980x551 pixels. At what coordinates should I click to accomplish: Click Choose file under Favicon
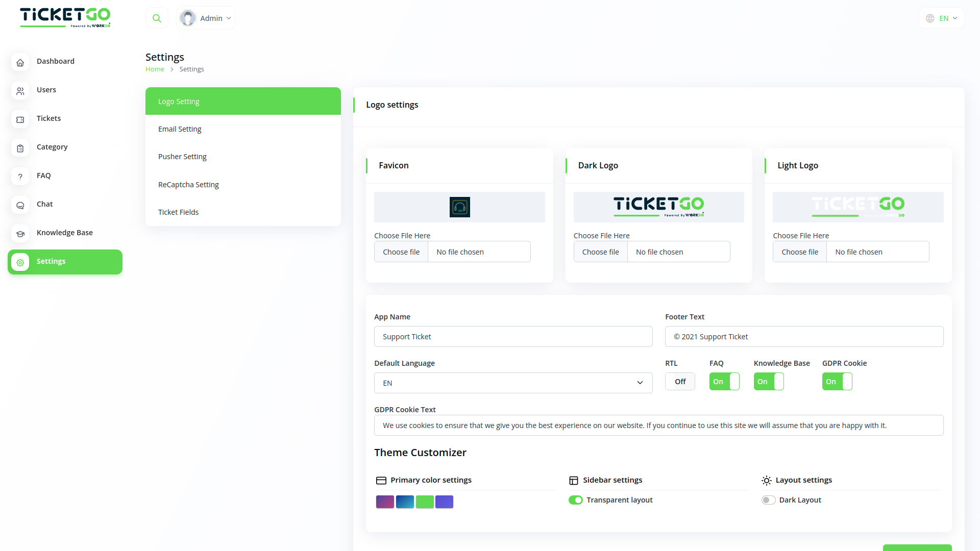pos(401,252)
